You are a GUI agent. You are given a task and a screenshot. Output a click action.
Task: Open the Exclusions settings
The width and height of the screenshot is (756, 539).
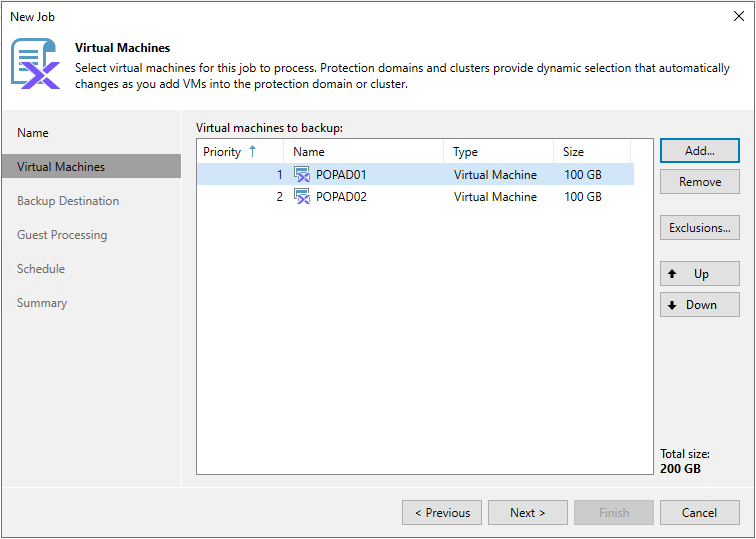tap(700, 228)
